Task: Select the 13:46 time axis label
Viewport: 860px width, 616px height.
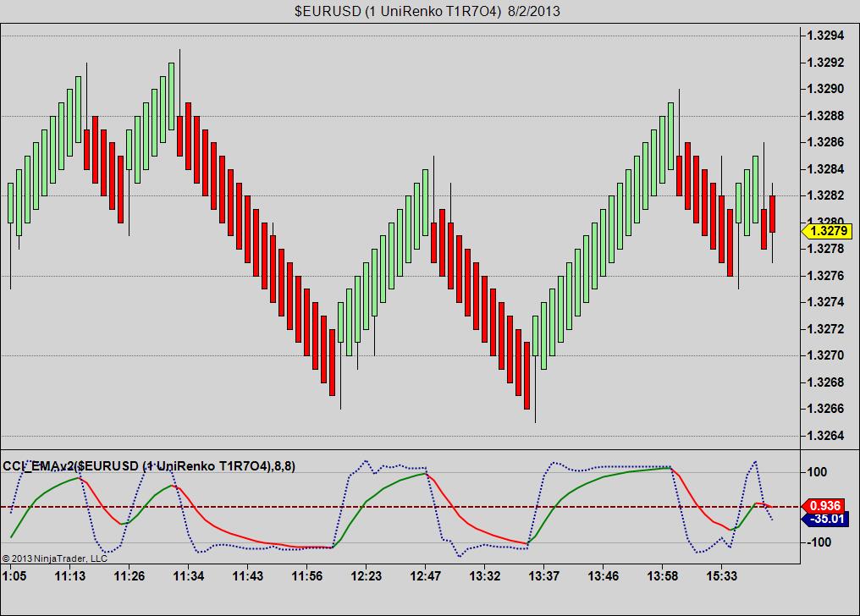Action: [x=604, y=576]
